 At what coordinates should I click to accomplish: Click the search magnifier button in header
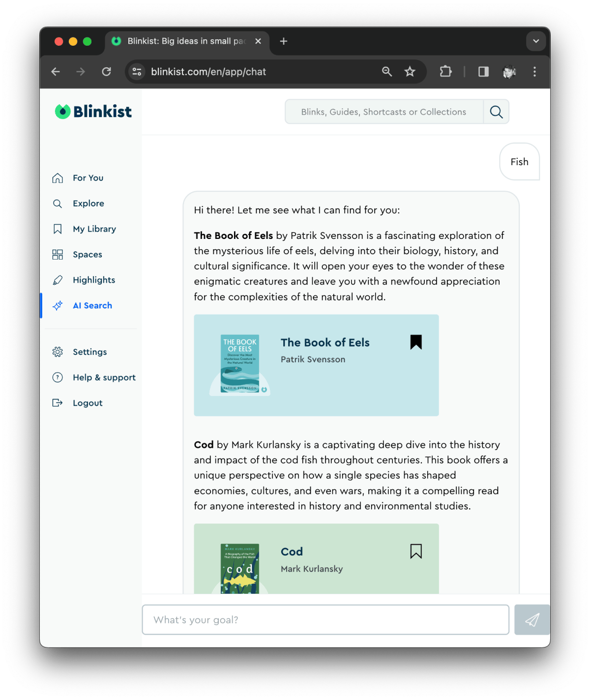[x=496, y=112]
